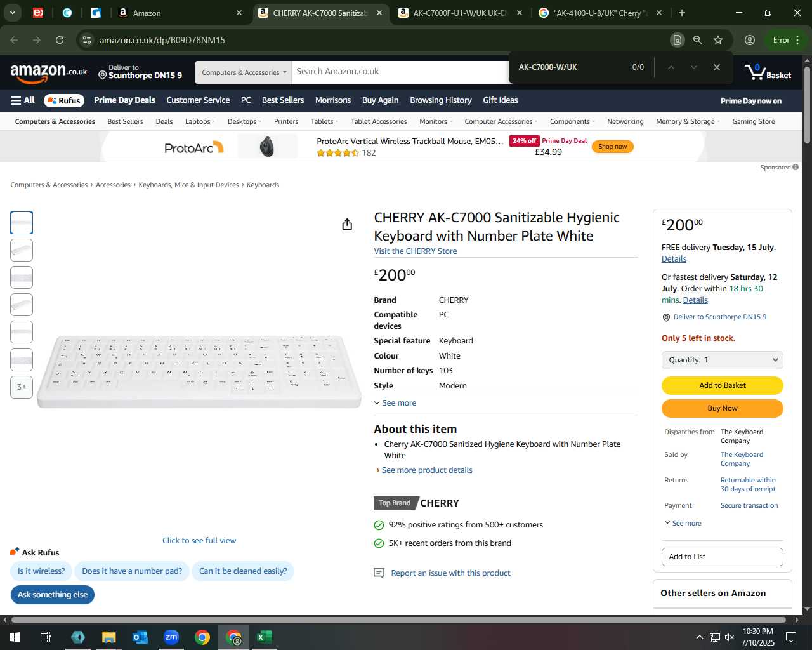The width and height of the screenshot is (812, 650).
Task: Go to next find result arrow
Action: 694,67
